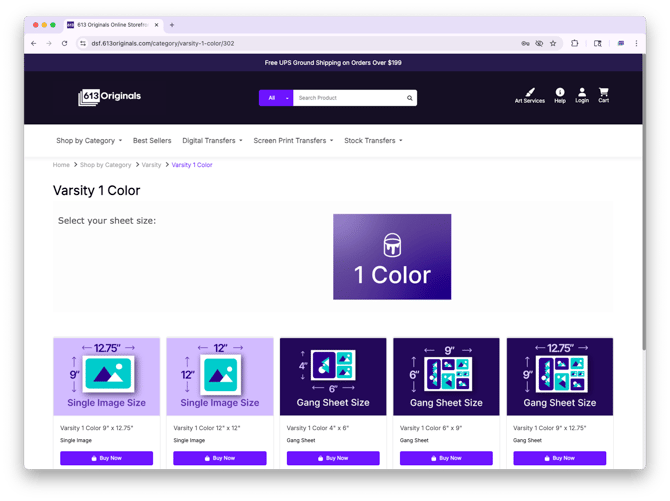
Task: Open the Chrome three-dot menu
Action: click(x=636, y=43)
